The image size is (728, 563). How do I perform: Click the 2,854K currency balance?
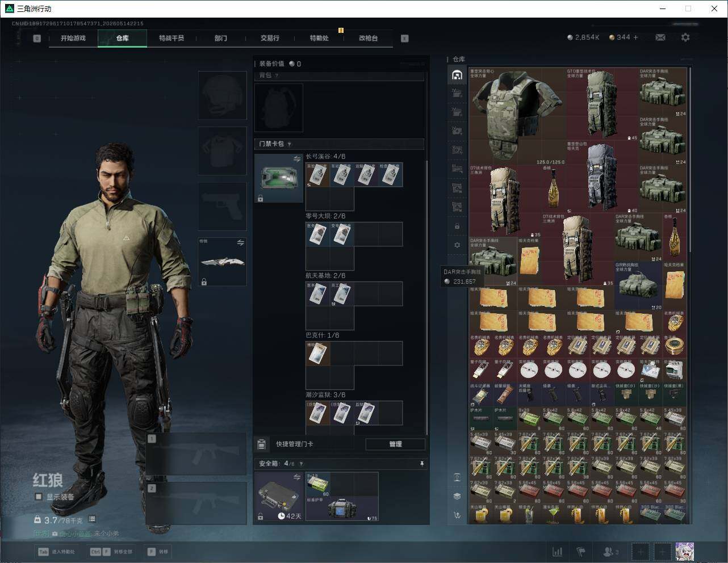click(x=583, y=37)
